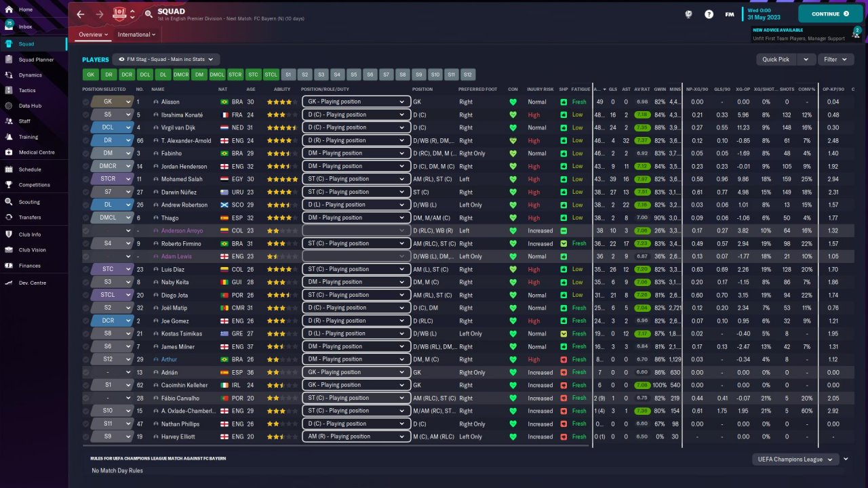Screen dimensions: 868x488
Task: Open the Filter dropdown
Action: pos(835,60)
